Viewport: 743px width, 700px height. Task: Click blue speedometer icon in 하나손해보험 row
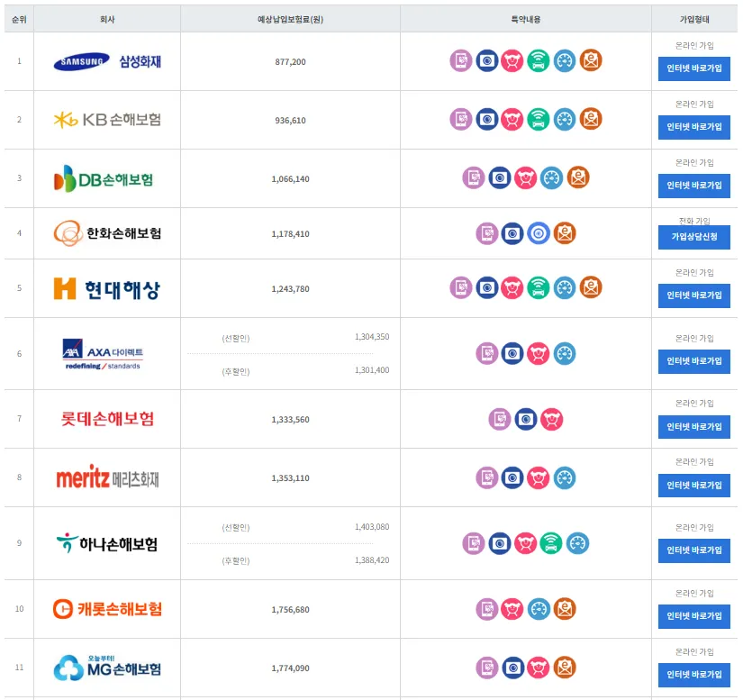[x=577, y=543]
